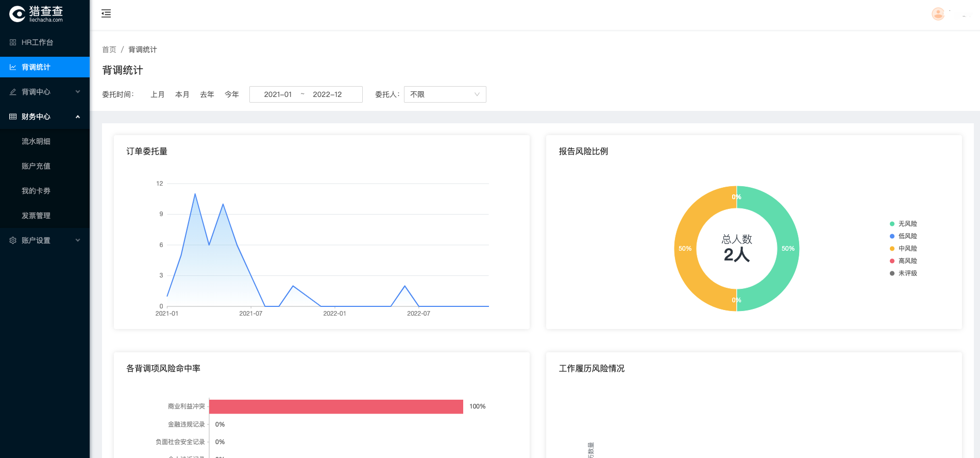Click the 金融违规记录 row label
This screenshot has width=980, height=458.
pos(186,424)
